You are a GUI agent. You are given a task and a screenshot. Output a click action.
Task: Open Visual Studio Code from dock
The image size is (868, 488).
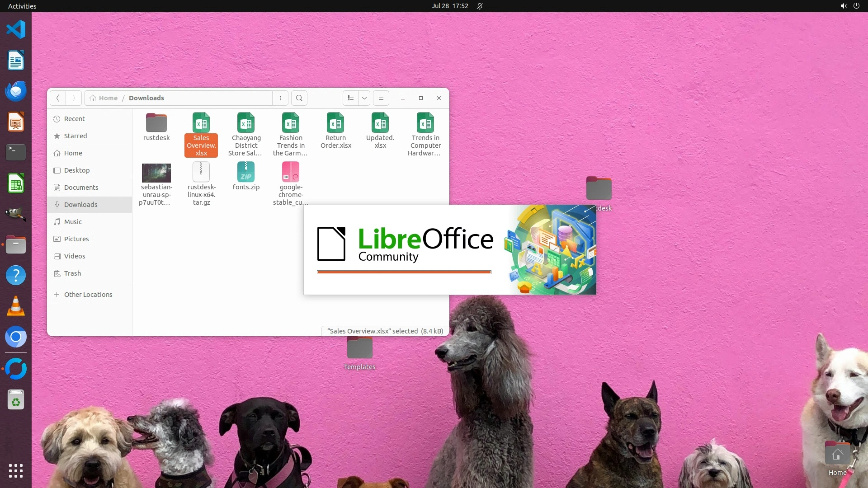(x=16, y=30)
